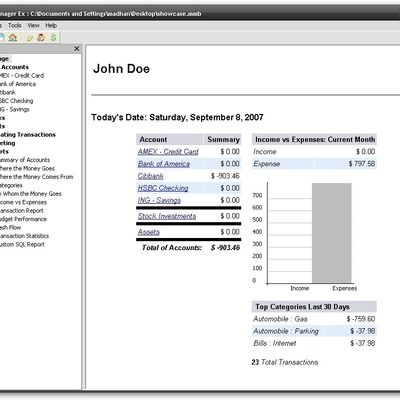The image size is (400, 400).
Task: Click the Home page house icon
Action: pyautogui.click(x=13, y=37)
